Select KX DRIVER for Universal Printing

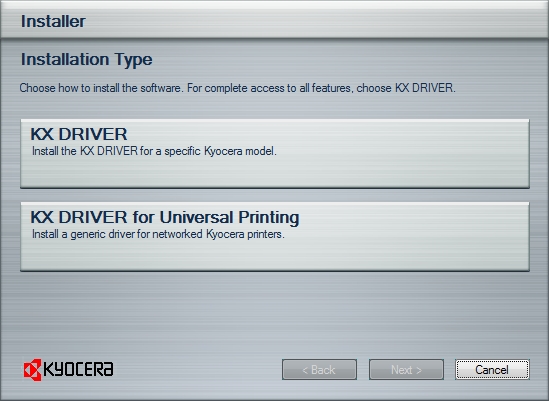pos(275,236)
